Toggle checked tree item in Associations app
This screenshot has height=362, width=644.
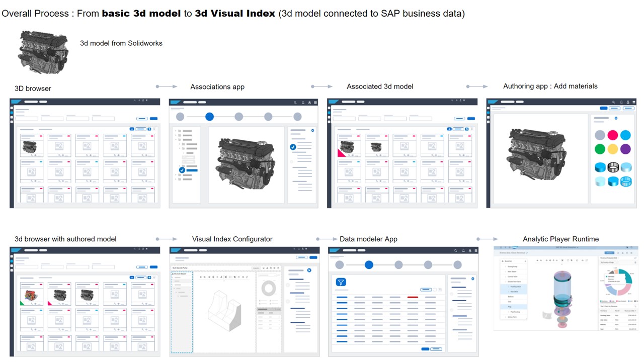[182, 170]
